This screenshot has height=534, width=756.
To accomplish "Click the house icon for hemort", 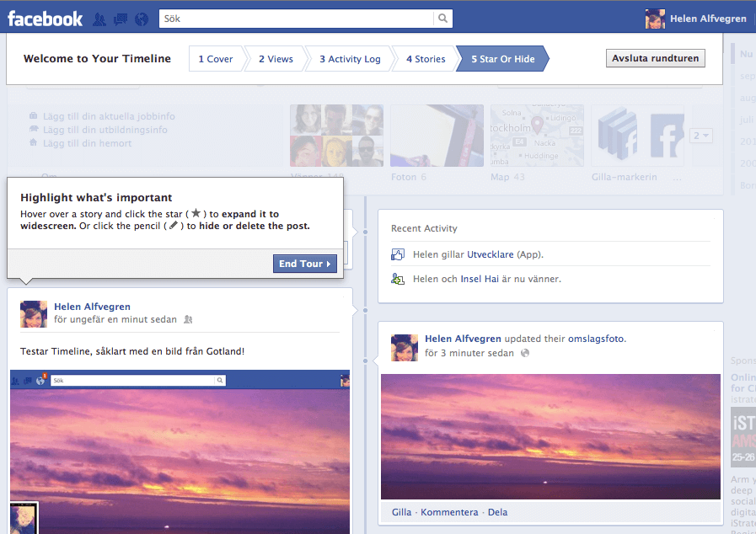I will pos(33,142).
